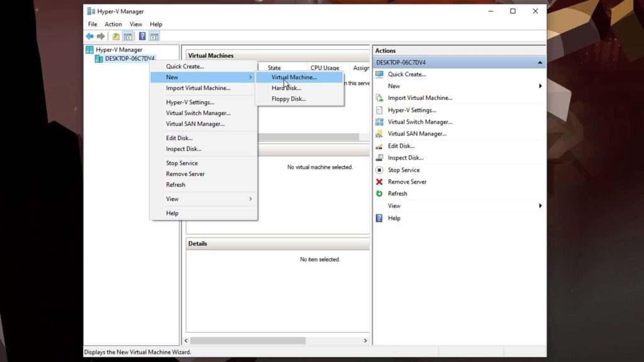Click the bottom horizontal scrollbar left arrow
Screen dimensions: 644x362
click(x=186, y=341)
